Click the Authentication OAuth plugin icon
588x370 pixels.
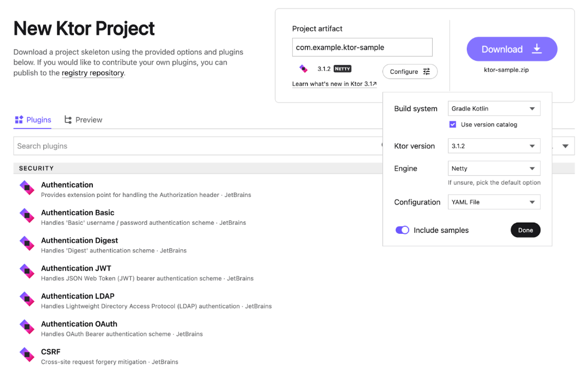[27, 327]
